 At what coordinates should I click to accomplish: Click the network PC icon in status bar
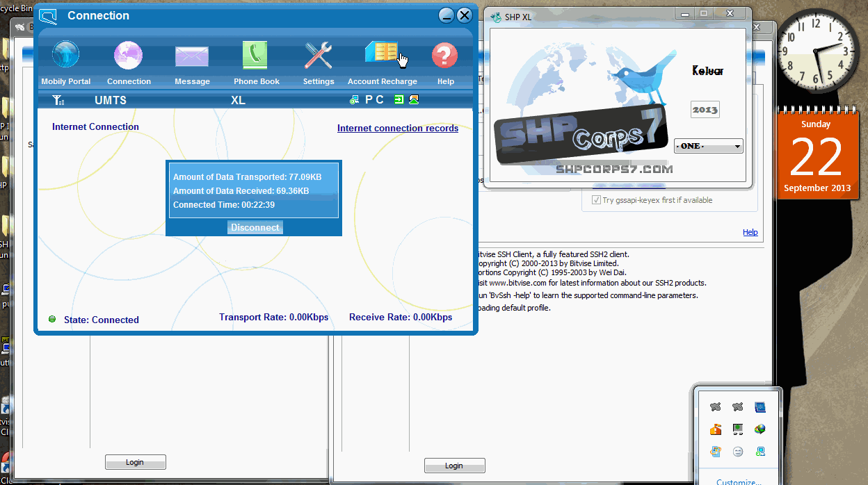coord(355,100)
